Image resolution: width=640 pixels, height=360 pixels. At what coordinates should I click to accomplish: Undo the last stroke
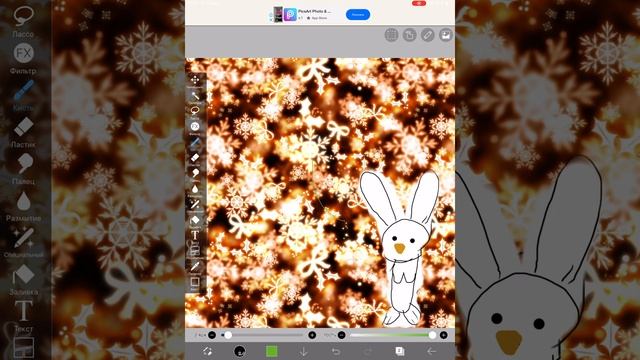336,351
